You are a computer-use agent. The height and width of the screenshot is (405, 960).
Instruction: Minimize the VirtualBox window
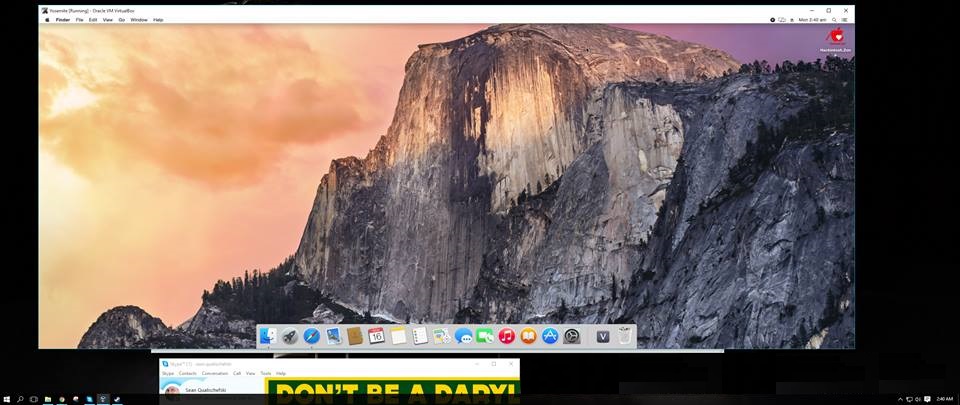click(811, 10)
